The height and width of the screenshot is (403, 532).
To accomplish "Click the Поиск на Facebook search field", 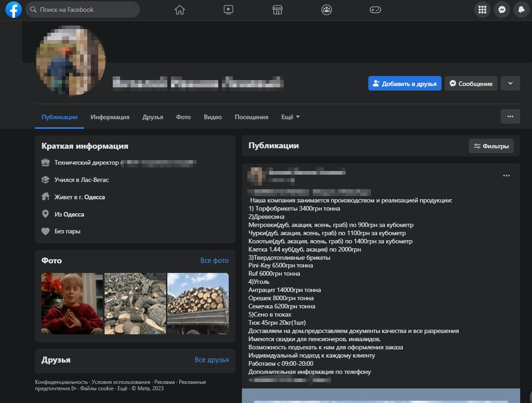I will pos(83,10).
